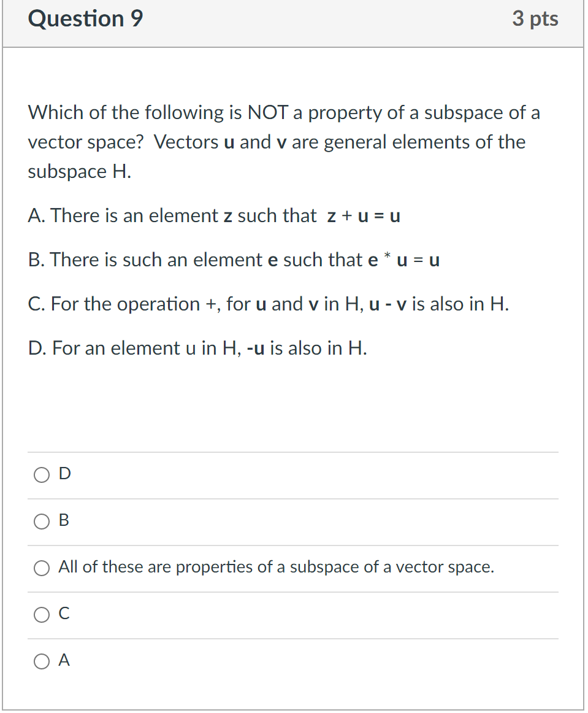This screenshot has width=588, height=713.
Task: Select the radio button for answer A
Action: coord(41,661)
